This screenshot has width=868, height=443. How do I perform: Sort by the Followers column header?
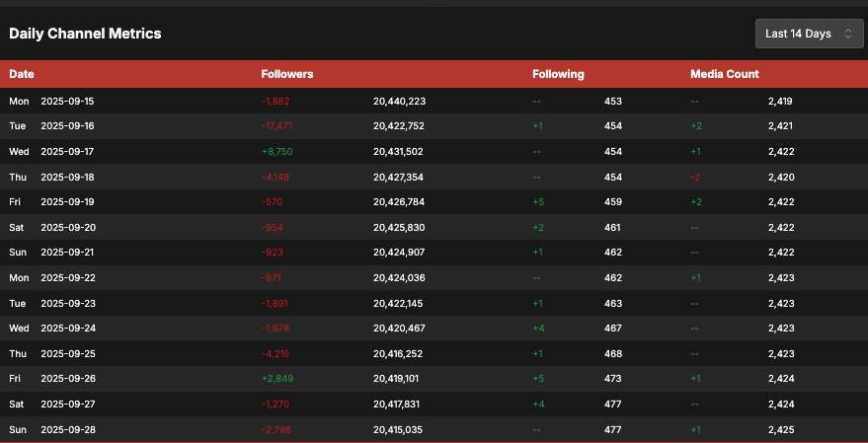click(287, 74)
